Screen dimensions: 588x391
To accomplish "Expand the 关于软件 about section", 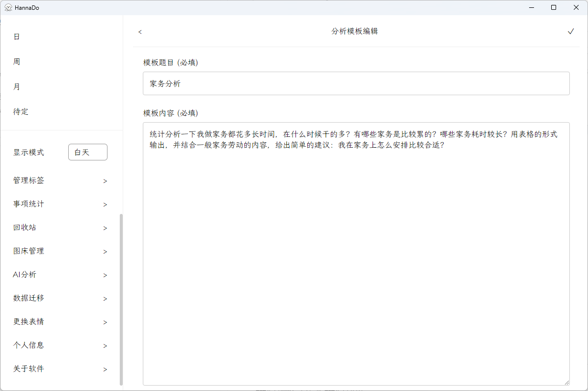I will point(28,368).
